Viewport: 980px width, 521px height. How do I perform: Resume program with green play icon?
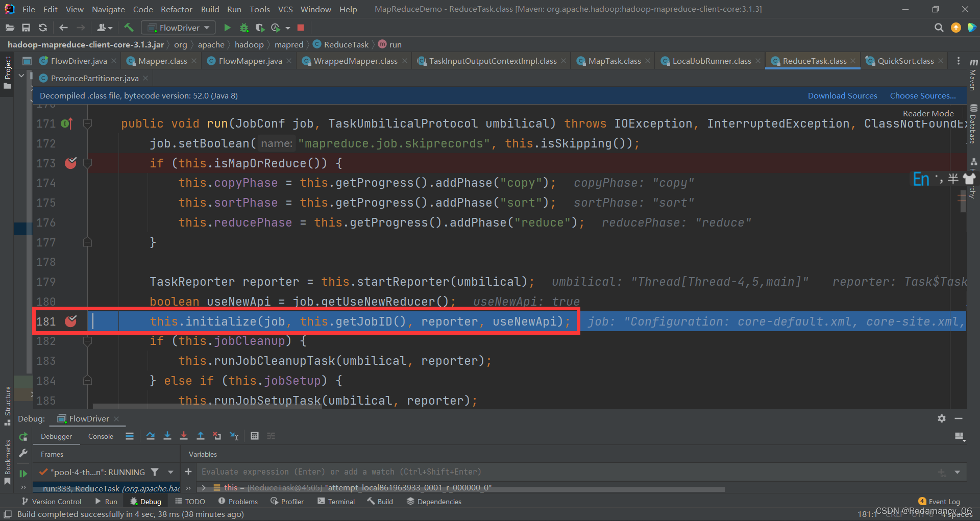coord(23,473)
